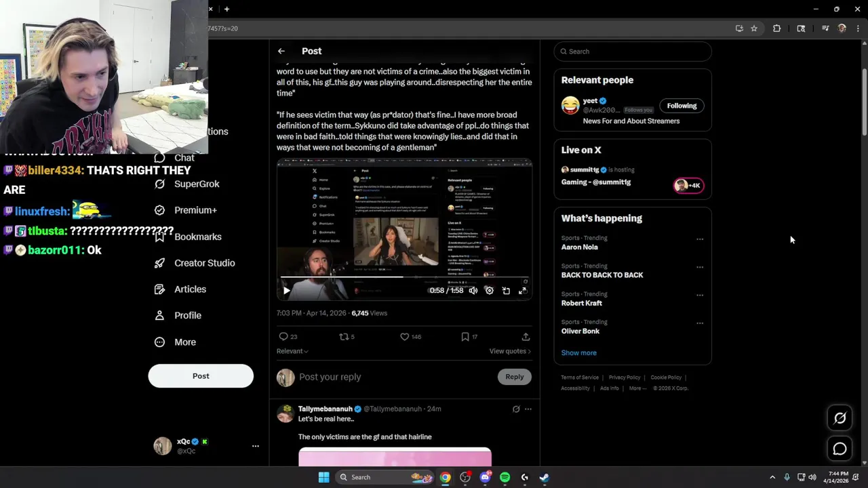This screenshot has width=868, height=488.
Task: Bookmark the post with 17 bookmarks
Action: coord(469,336)
